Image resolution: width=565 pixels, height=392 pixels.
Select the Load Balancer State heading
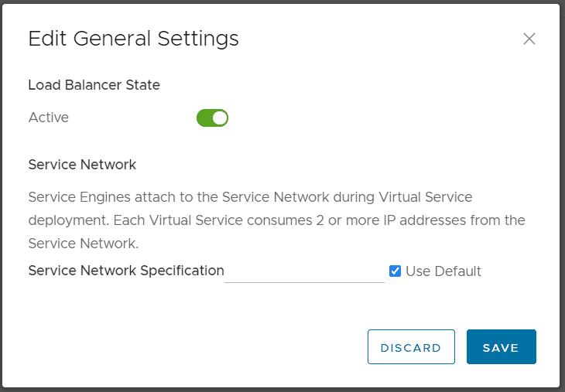tap(94, 85)
